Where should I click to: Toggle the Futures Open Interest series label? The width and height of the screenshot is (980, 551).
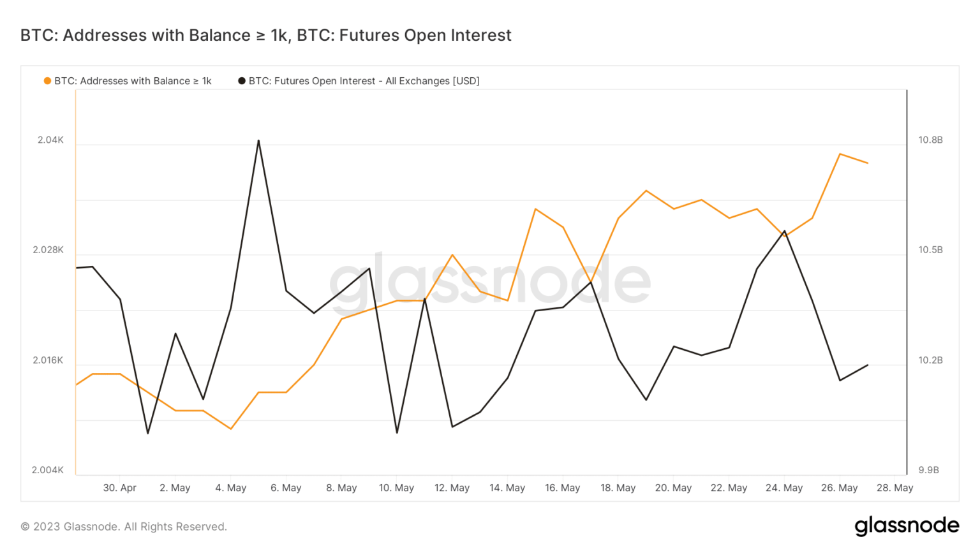tap(364, 81)
